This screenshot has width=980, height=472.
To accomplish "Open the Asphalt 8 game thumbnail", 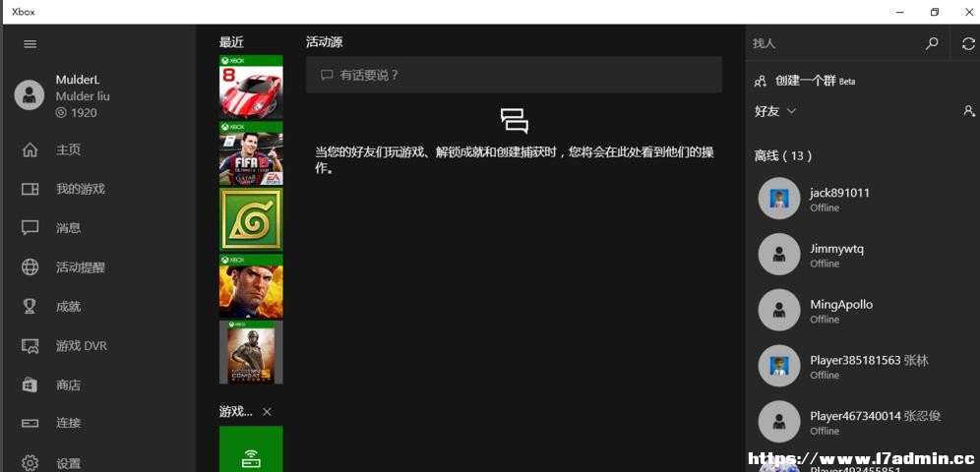I will pyautogui.click(x=251, y=87).
